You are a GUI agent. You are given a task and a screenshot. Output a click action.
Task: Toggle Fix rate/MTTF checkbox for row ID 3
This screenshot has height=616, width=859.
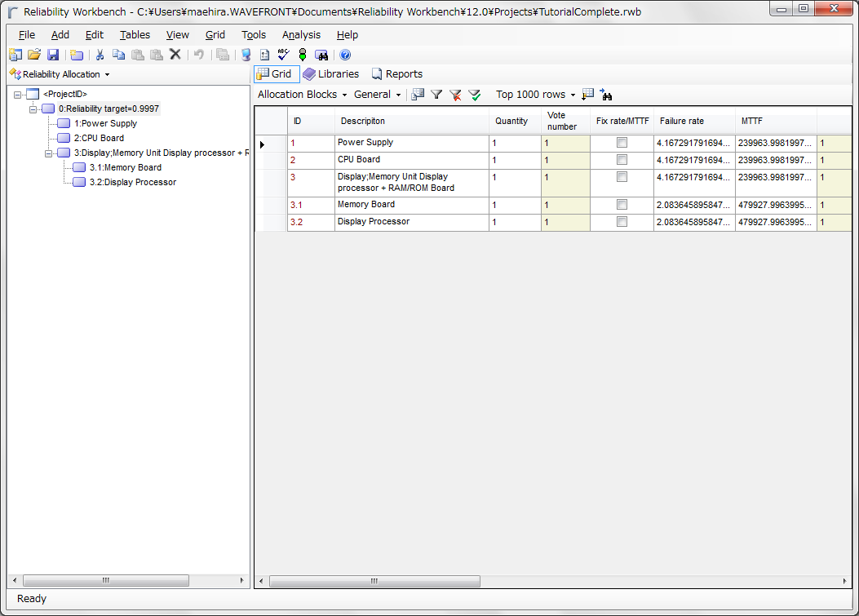[x=622, y=176]
